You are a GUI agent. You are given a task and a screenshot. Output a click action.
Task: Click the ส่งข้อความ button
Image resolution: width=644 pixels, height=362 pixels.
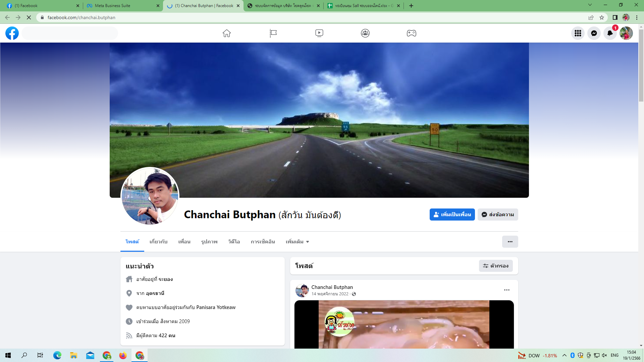tap(498, 215)
